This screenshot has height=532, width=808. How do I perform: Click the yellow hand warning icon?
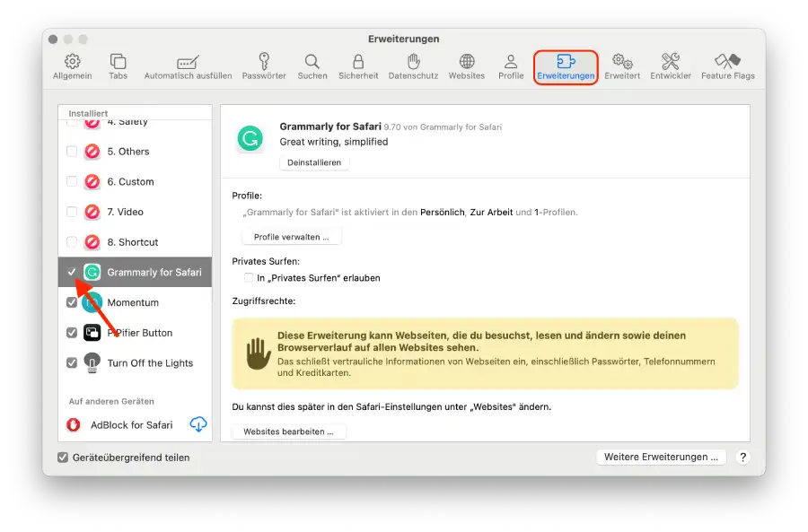pyautogui.click(x=259, y=353)
